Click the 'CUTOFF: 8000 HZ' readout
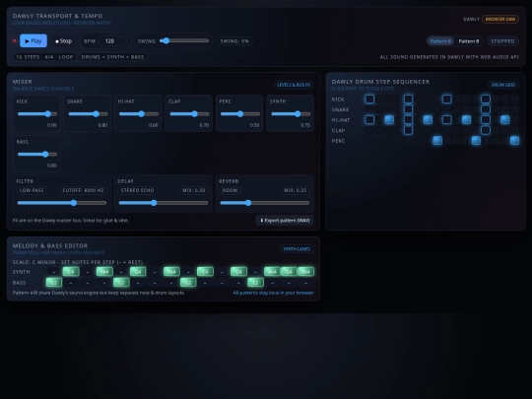532x399 pixels. pos(83,190)
